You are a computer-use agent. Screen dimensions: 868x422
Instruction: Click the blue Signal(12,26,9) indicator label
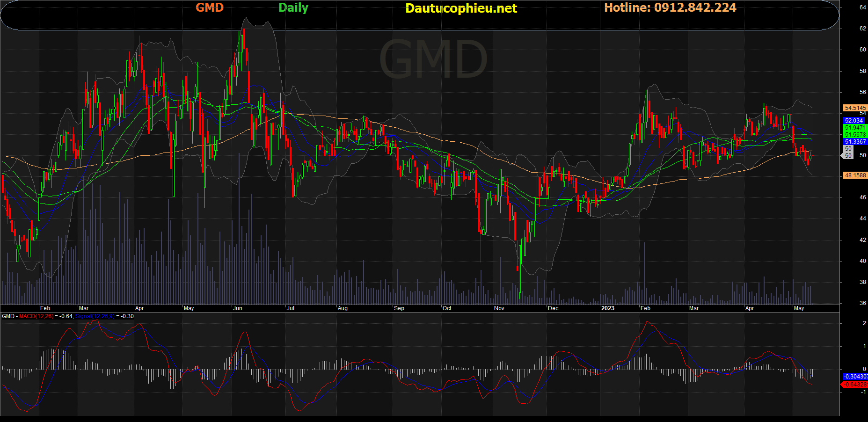pos(95,316)
